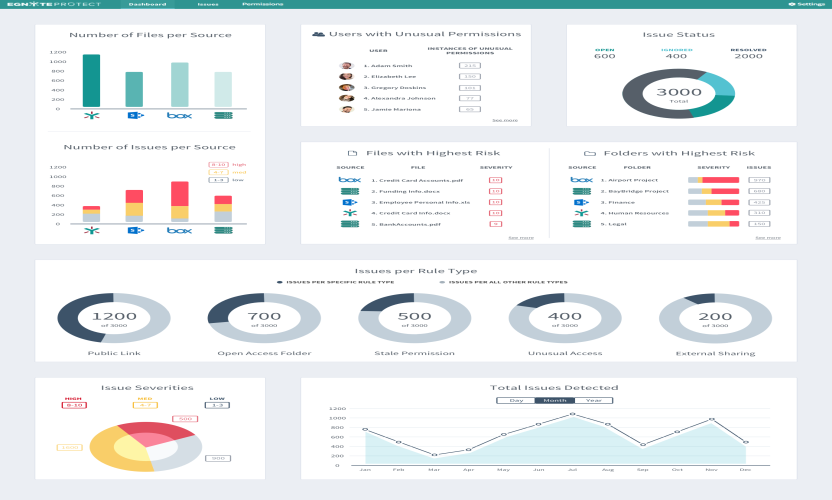The width and height of the screenshot is (832, 500).
Task: Select the Month view toggle
Action: pos(554,400)
